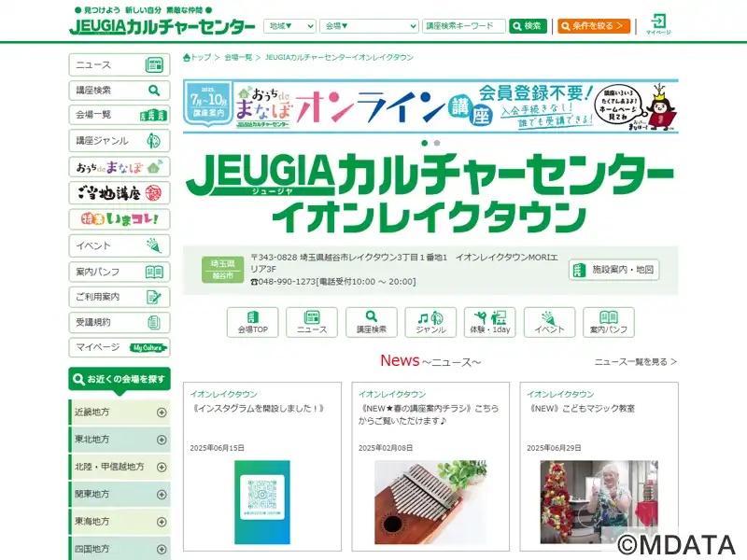Click the Instagram QR code thumbnail
The height and width of the screenshot is (560, 747).
262,502
